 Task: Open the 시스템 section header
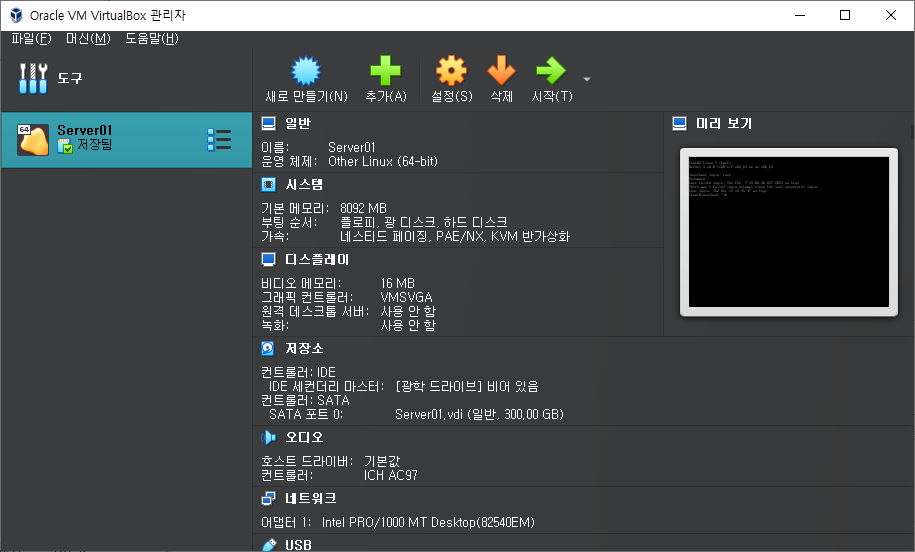(304, 184)
